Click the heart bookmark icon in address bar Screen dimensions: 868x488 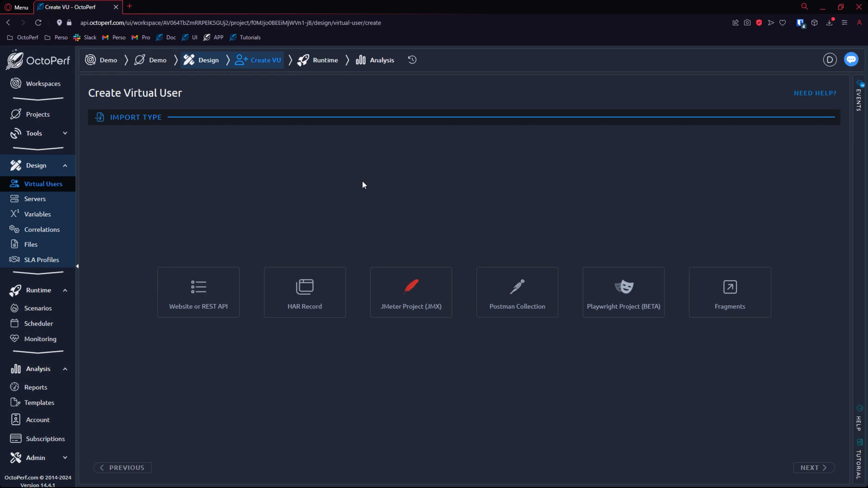pos(782,23)
